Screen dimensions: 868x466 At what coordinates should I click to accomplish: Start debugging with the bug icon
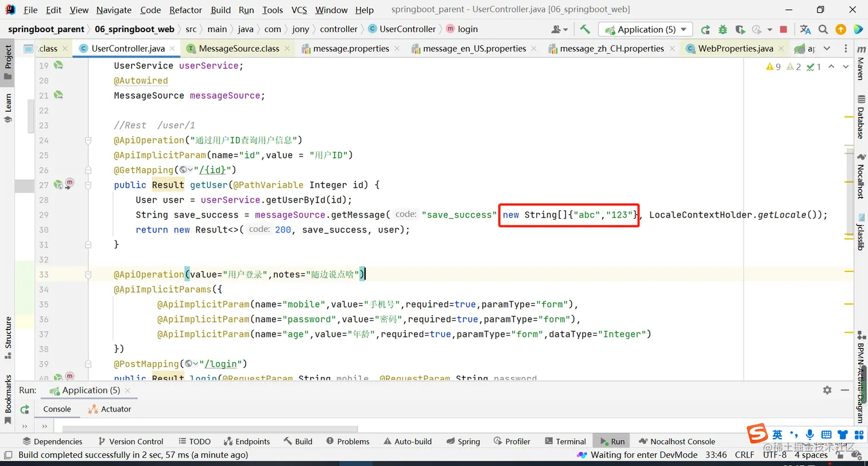click(723, 29)
